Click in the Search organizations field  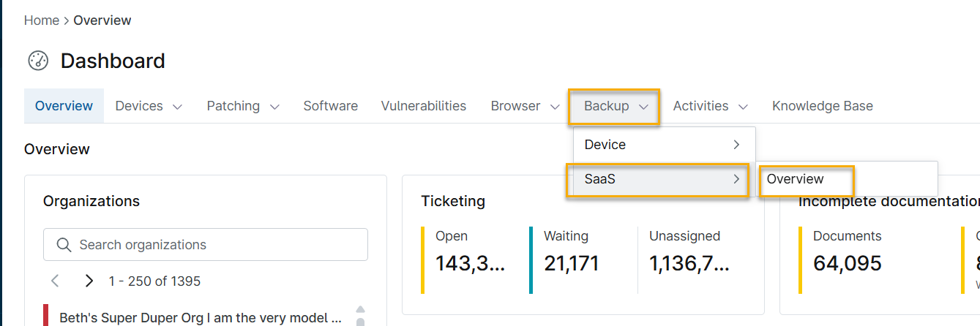(220, 245)
